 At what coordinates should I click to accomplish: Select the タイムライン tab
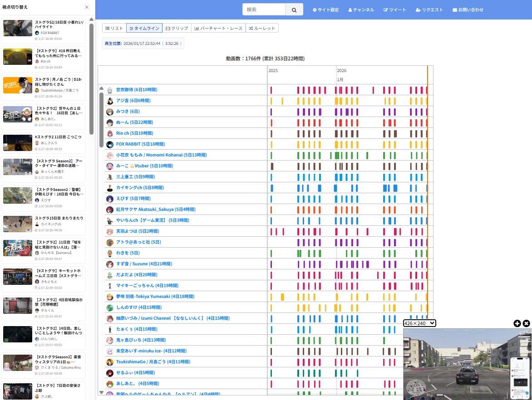click(144, 28)
